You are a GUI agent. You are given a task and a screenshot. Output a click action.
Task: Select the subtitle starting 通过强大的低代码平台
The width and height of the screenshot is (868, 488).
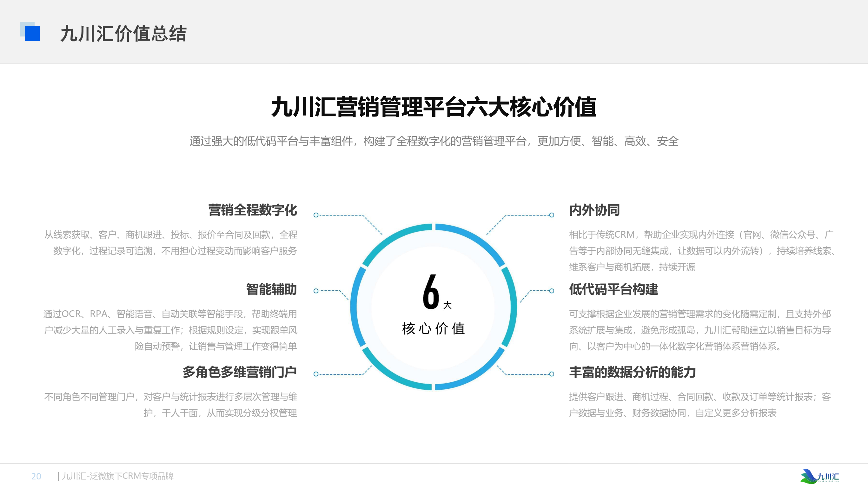coord(434,141)
